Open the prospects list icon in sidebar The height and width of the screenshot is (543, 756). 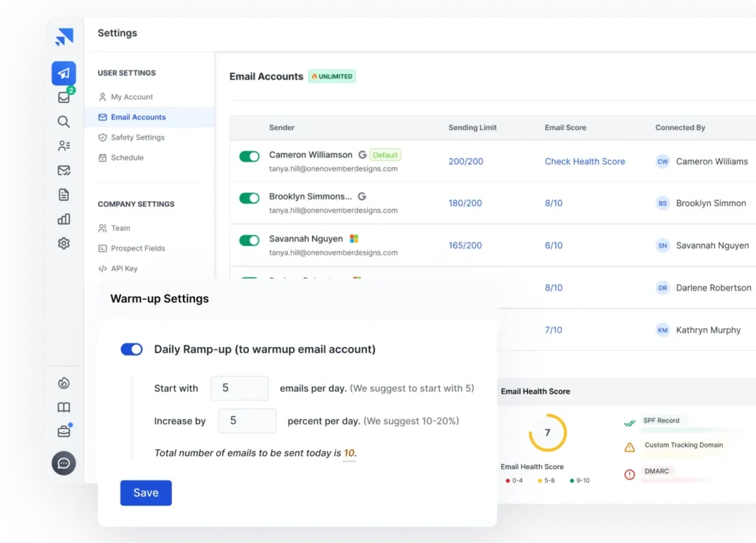[x=64, y=146]
